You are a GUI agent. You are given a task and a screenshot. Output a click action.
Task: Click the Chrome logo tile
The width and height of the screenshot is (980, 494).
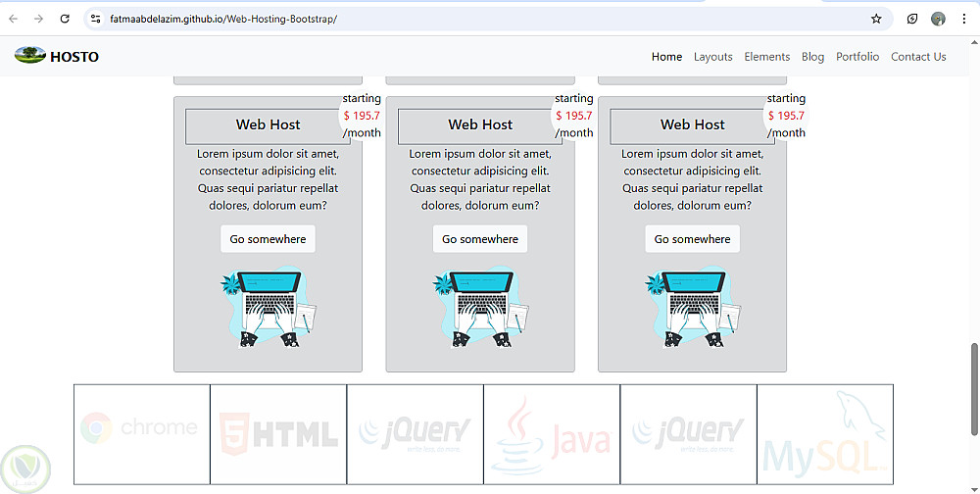click(142, 434)
